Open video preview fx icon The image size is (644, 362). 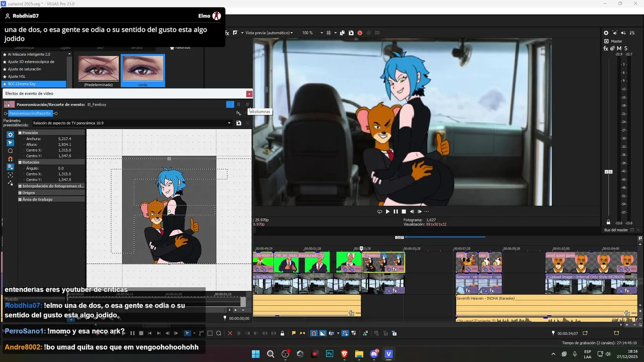pos(227,33)
